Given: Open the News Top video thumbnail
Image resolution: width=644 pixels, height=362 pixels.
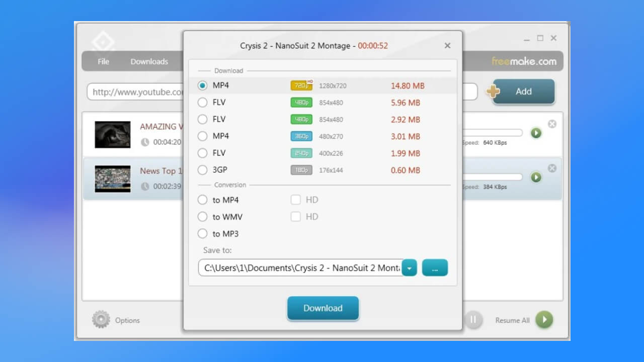Looking at the screenshot, I should (x=113, y=178).
